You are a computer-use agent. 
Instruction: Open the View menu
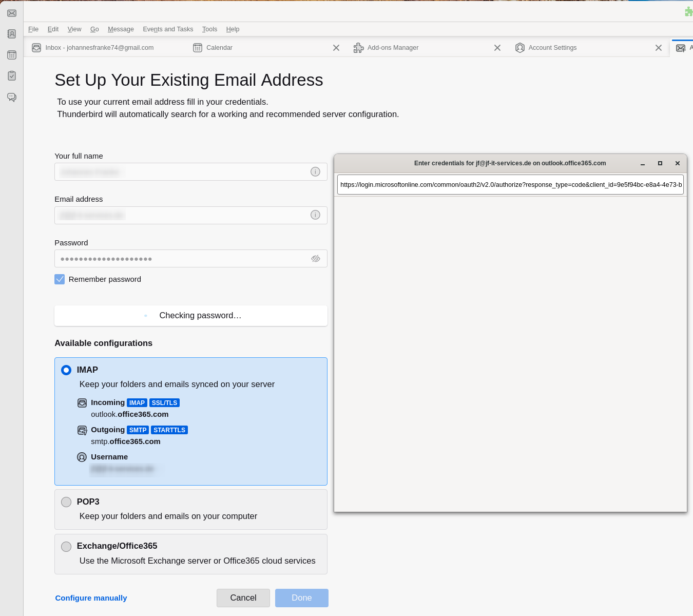(x=74, y=29)
